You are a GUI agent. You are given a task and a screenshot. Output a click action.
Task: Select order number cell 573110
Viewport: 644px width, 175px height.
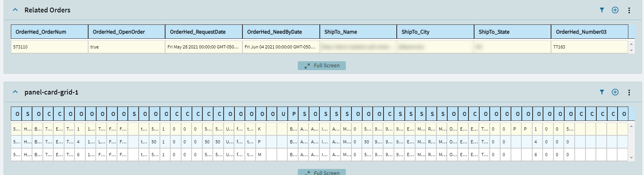(50, 47)
